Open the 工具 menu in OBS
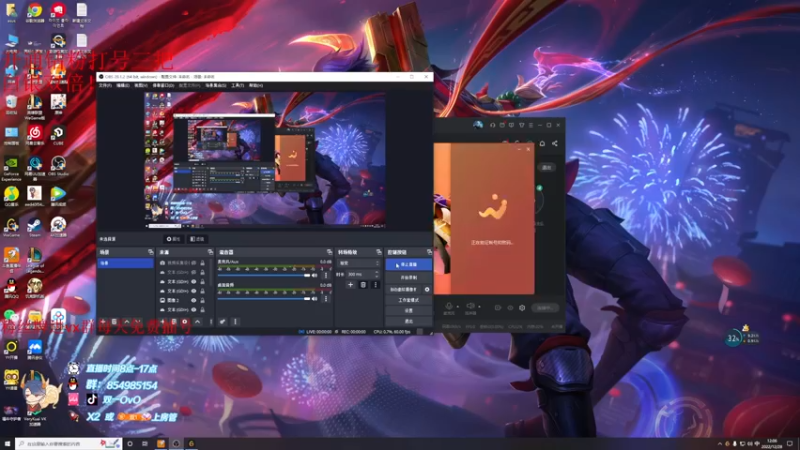Viewport: 800px width, 450px height. [238, 86]
